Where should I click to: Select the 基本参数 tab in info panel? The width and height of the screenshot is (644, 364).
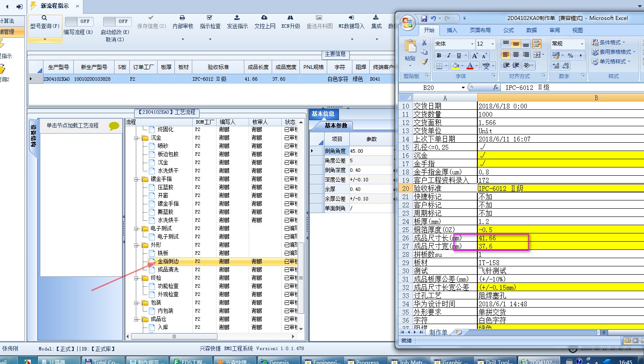pos(336,125)
